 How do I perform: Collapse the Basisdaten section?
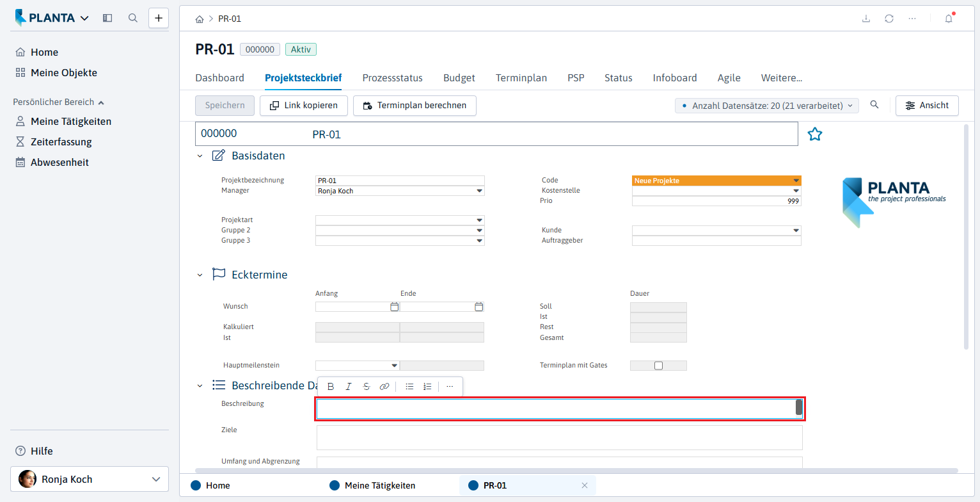click(200, 156)
